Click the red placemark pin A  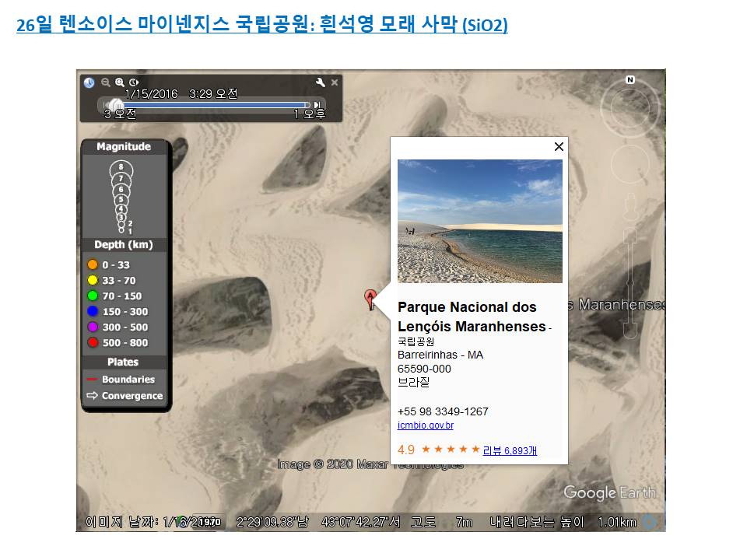[370, 299]
